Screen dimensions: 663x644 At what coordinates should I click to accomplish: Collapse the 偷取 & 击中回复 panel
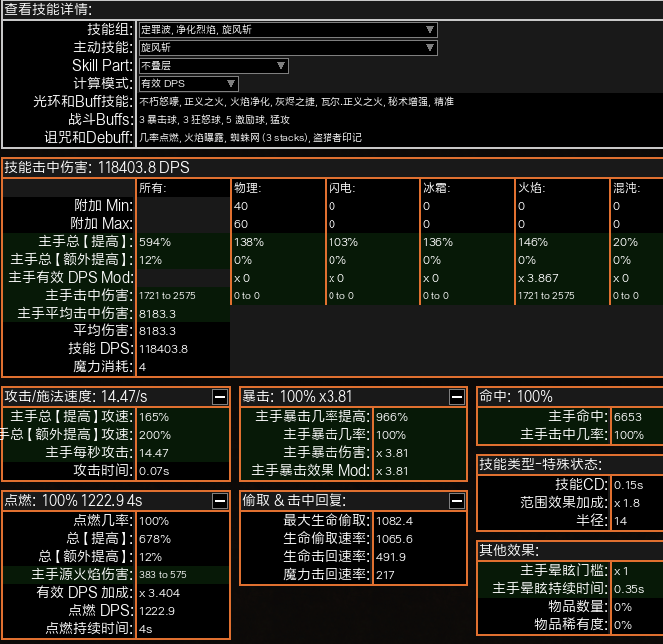tap(457, 500)
